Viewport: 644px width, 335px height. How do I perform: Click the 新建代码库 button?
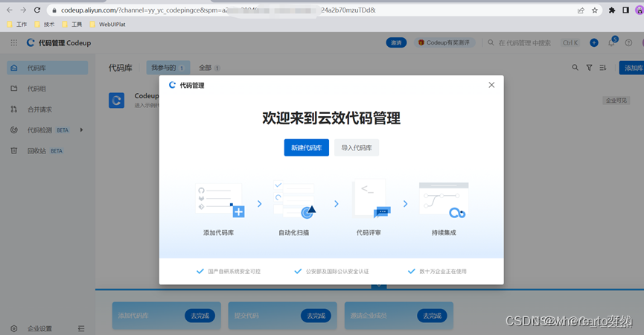pyautogui.click(x=307, y=148)
